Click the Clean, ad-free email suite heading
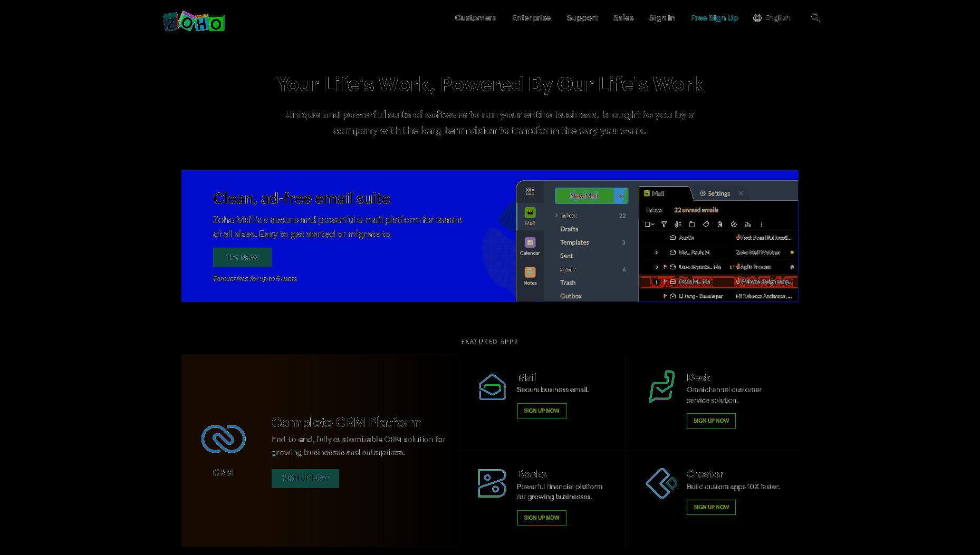Image resolution: width=980 pixels, height=555 pixels. [x=302, y=198]
